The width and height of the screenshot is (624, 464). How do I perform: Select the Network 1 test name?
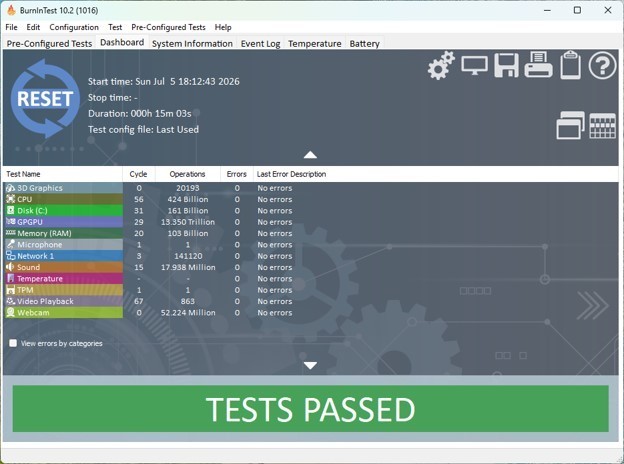point(35,255)
